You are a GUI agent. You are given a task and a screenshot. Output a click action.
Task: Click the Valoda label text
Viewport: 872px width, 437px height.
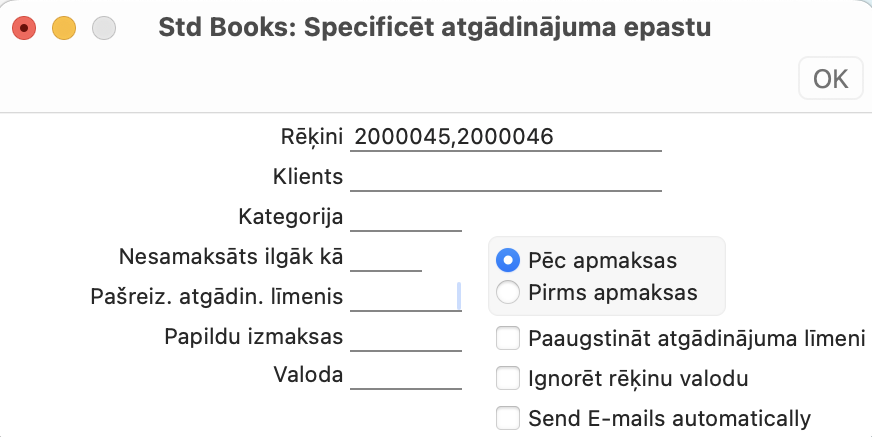coord(308,376)
